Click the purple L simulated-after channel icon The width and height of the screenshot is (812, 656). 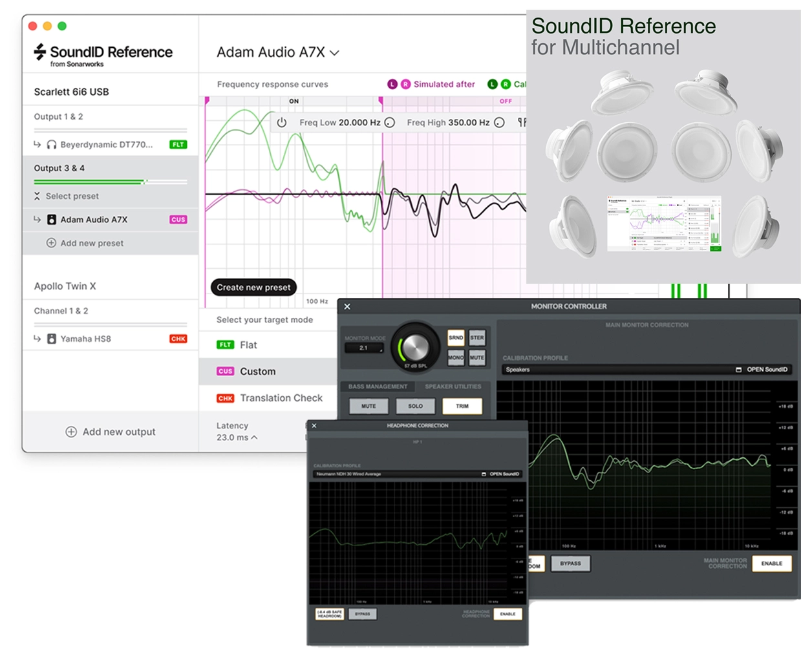(392, 84)
